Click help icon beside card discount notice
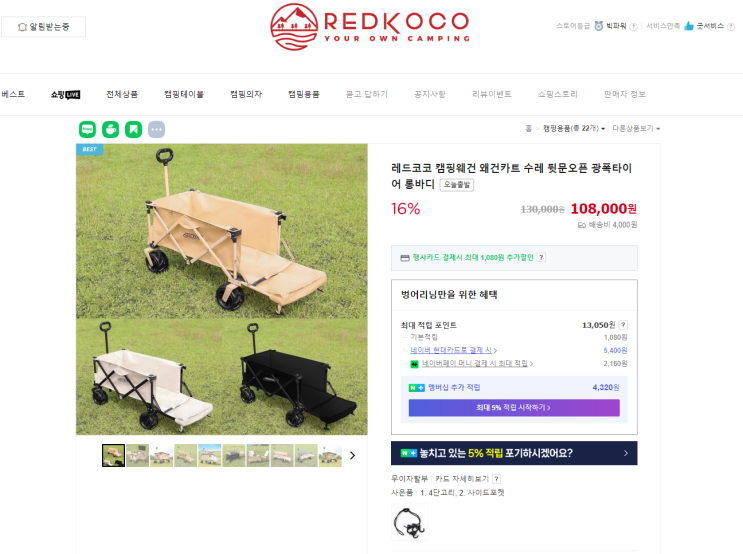Image resolution: width=743 pixels, height=554 pixels. coord(541,257)
